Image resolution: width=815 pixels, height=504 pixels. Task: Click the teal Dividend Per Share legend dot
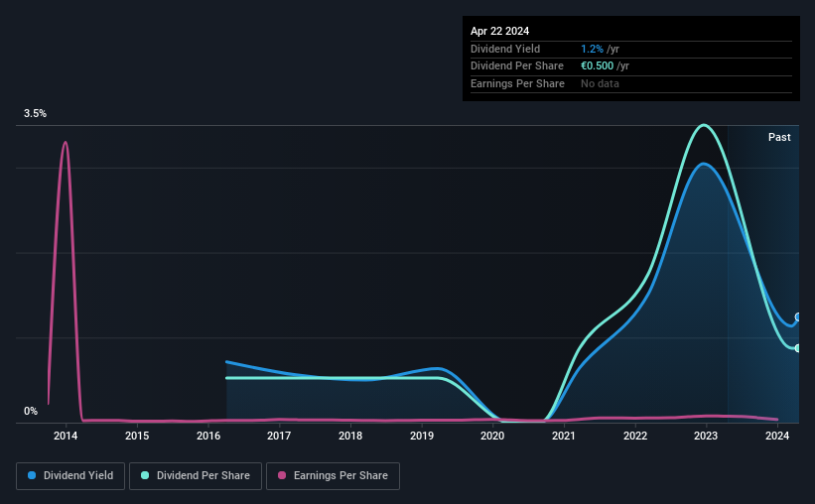(x=145, y=475)
